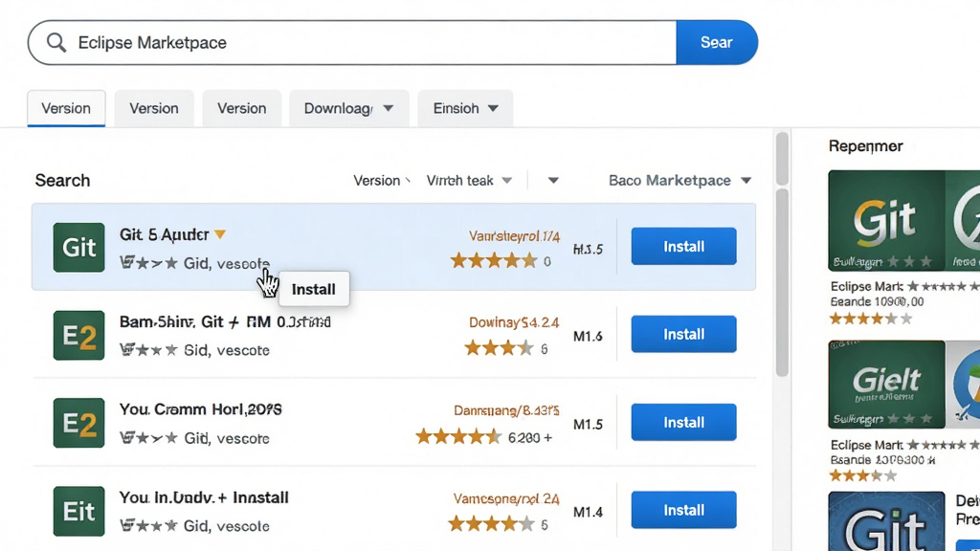
Task: Open the orange arrow beside Git 5 Apuder
Action: point(220,235)
